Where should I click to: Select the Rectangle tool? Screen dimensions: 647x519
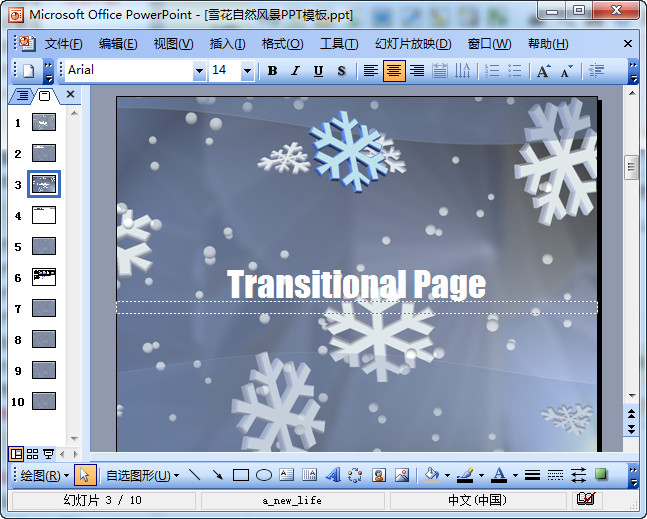(x=241, y=475)
